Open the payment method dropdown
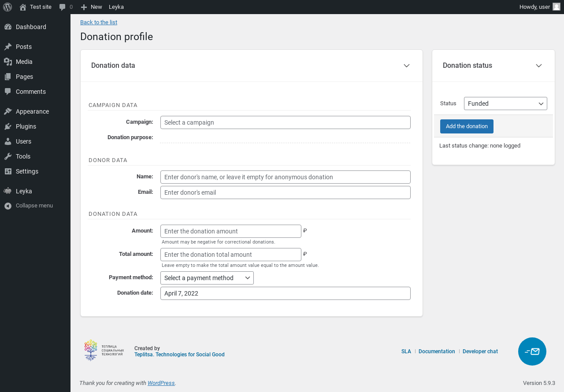564x392 pixels. [207, 278]
